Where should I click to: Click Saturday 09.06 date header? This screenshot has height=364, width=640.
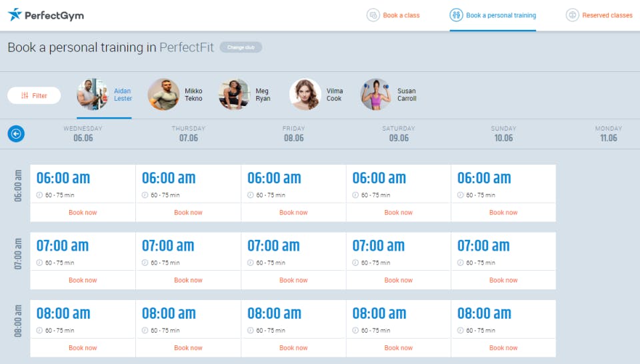pos(399,134)
